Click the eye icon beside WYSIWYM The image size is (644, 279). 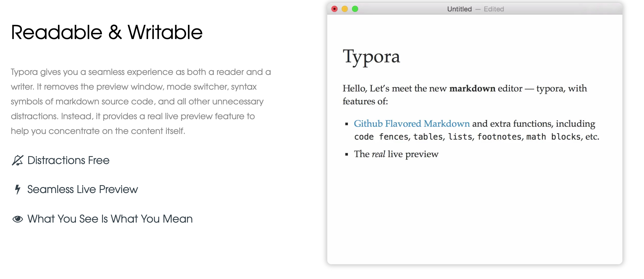(17, 219)
